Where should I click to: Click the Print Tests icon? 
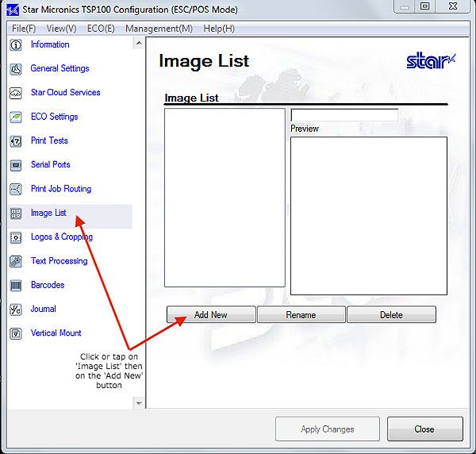16,141
